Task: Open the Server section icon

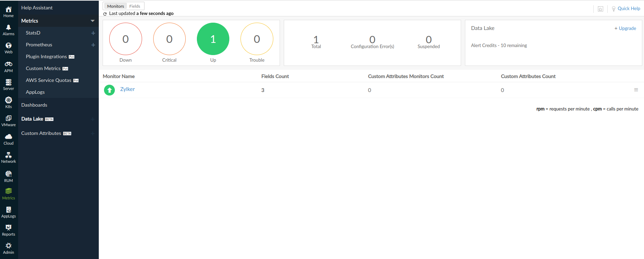Action: [x=8, y=85]
